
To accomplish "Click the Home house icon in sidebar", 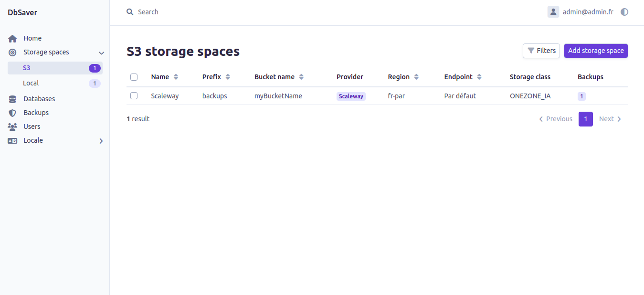I will click(x=12, y=39).
